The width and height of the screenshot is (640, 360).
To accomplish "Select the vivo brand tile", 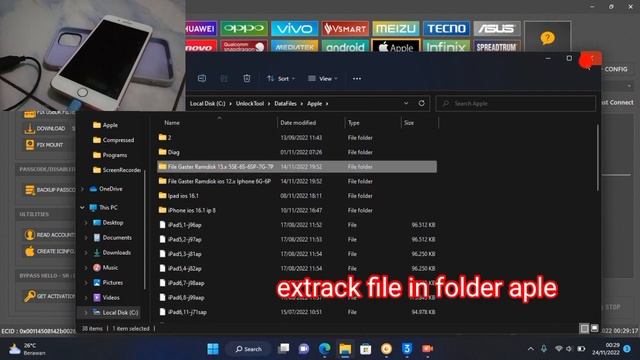I will click(x=294, y=29).
